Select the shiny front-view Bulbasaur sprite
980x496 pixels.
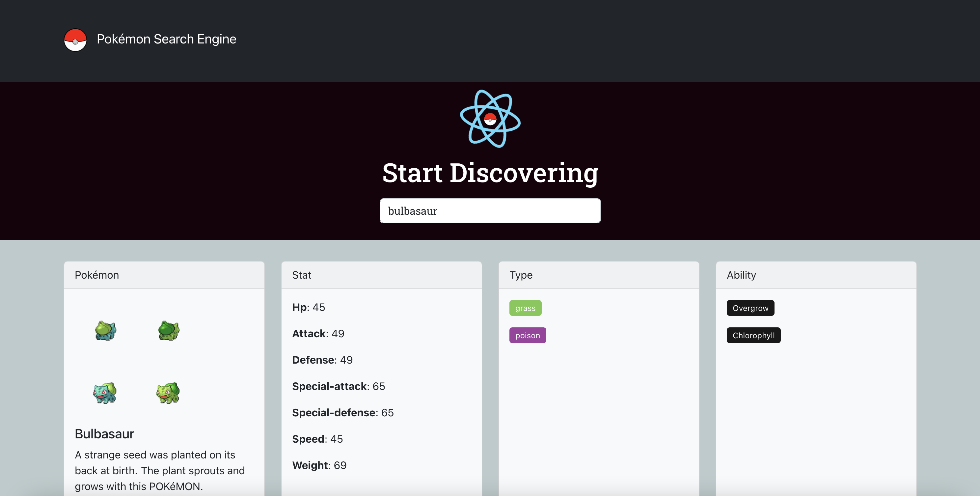tap(169, 393)
